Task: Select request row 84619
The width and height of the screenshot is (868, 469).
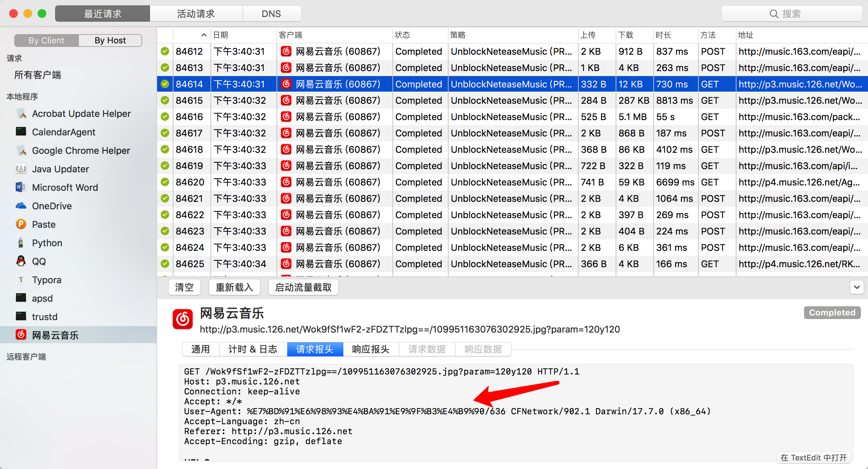Action: 512,166
